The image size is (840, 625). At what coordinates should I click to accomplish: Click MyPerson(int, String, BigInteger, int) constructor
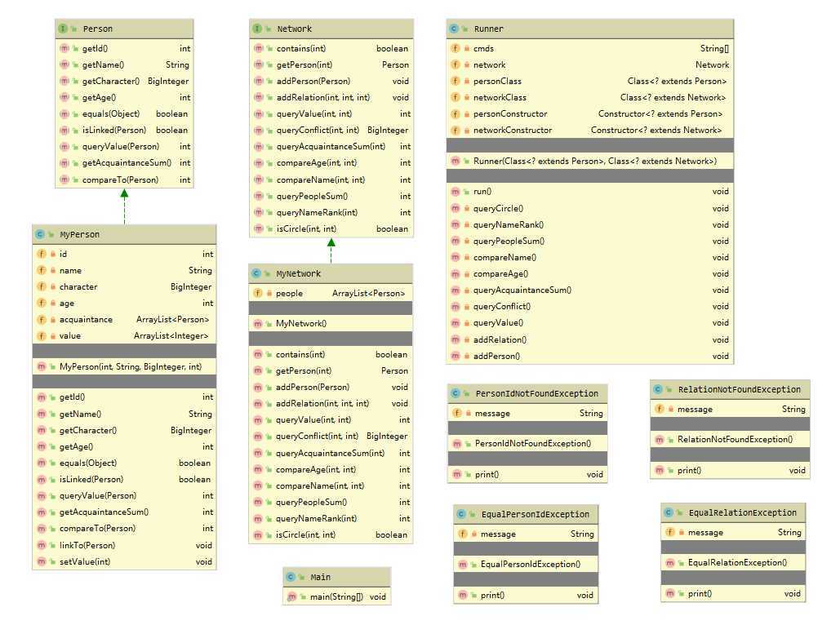pos(124,366)
